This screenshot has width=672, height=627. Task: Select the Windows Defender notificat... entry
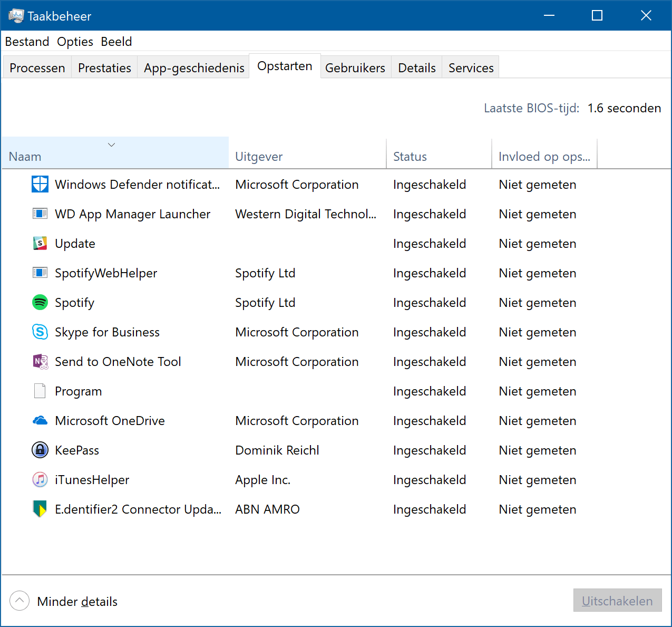point(137,185)
